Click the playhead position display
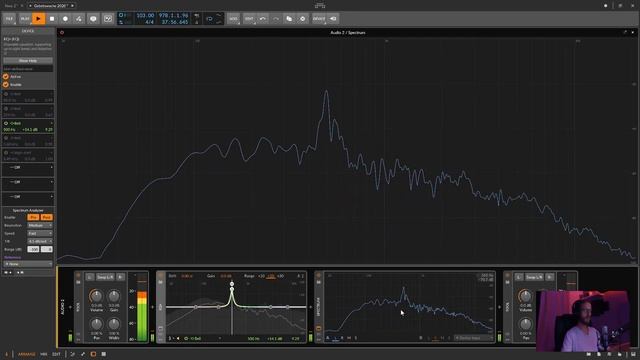The image size is (640, 360). [173, 16]
